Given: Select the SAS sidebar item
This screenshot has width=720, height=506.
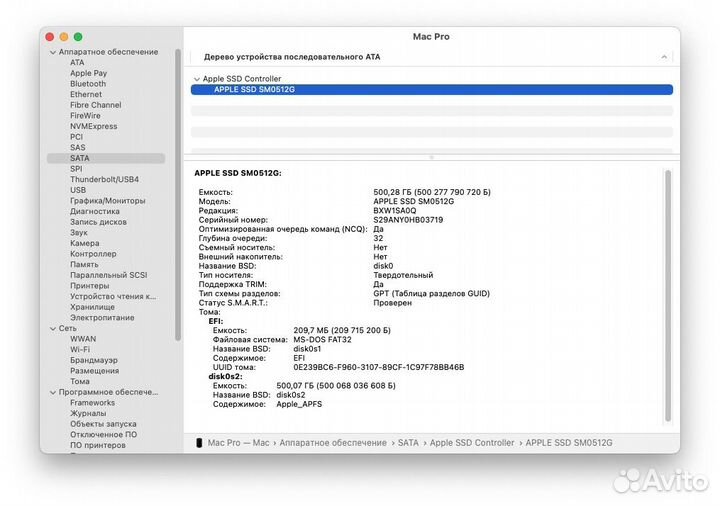Looking at the screenshot, I should [x=77, y=147].
